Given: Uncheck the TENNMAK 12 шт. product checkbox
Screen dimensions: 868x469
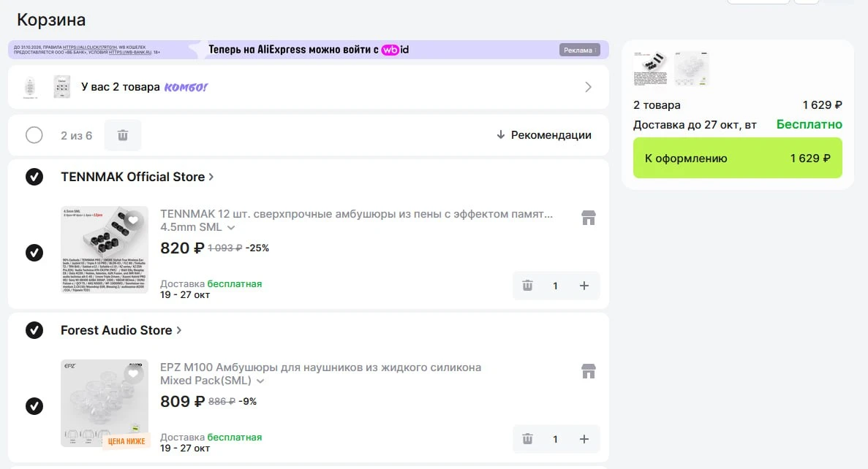Looking at the screenshot, I should (x=34, y=253).
